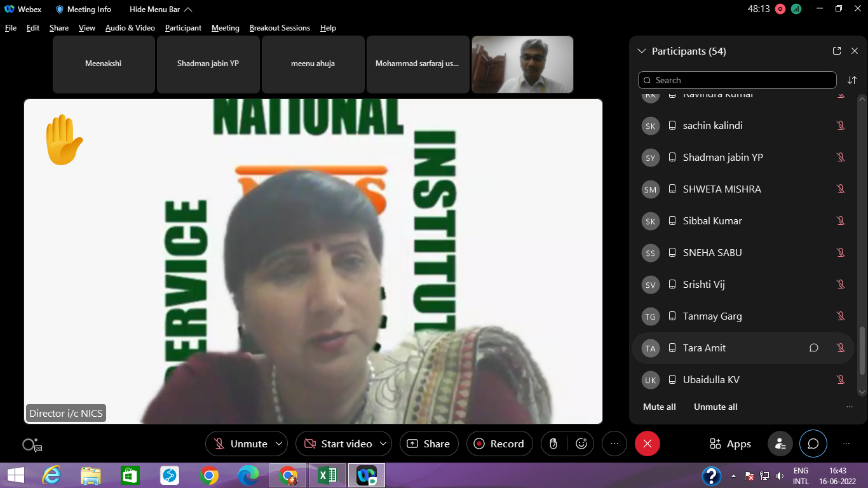Click more options ellipsis in control bar
Image resolution: width=868 pixels, height=488 pixels.
point(614,444)
